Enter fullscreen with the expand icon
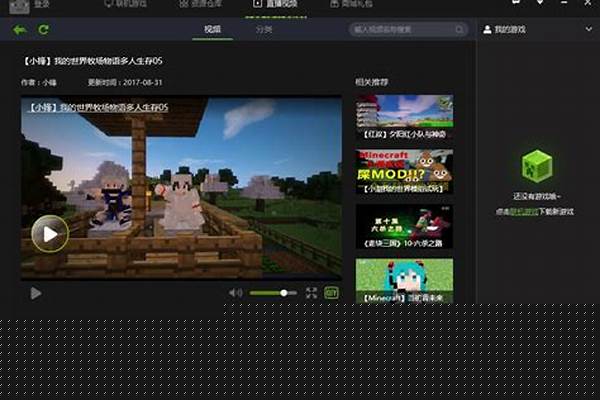This screenshot has width=600, height=400. click(311, 293)
